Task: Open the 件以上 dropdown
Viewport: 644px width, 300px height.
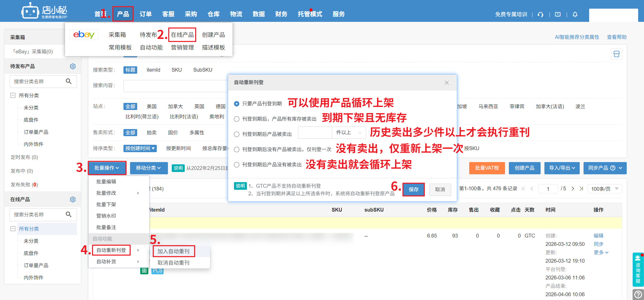Action: click(349, 133)
